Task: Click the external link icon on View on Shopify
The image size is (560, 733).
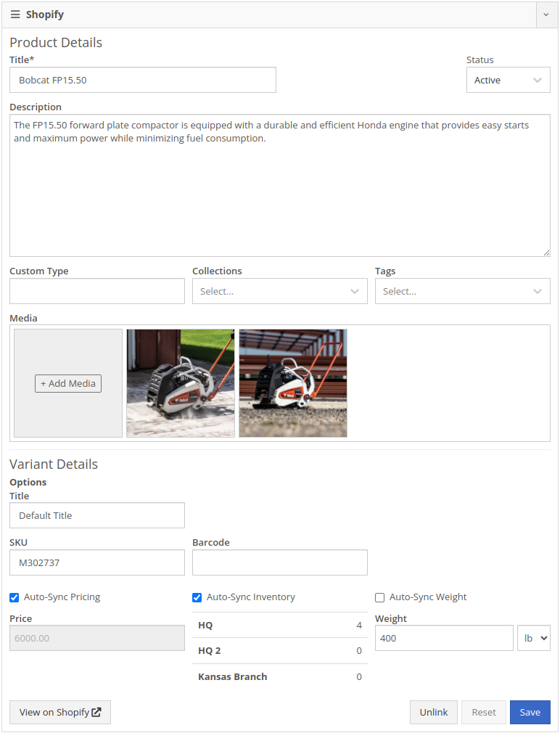Action: pyautogui.click(x=96, y=712)
